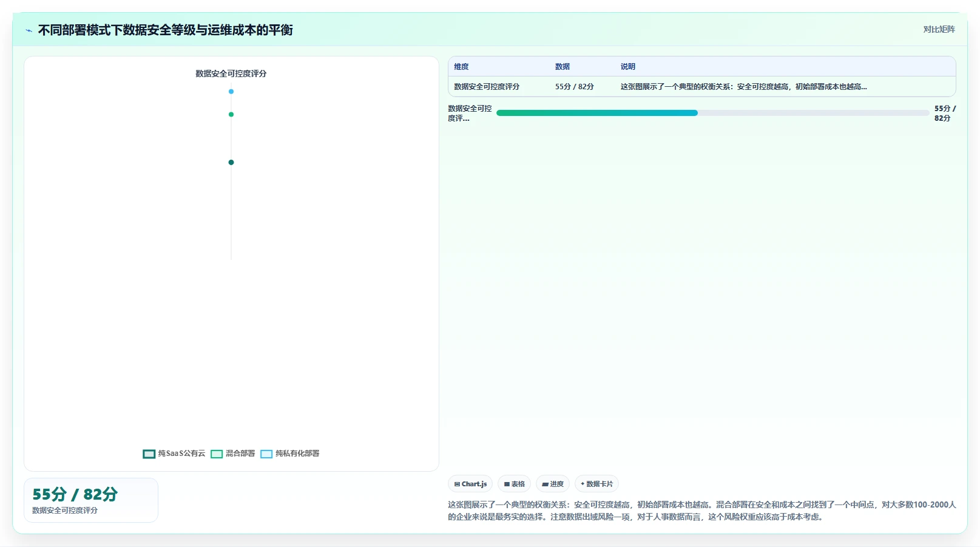This screenshot has width=980, height=547.
Task: Click the 数据卡片 tag button
Action: (596, 484)
